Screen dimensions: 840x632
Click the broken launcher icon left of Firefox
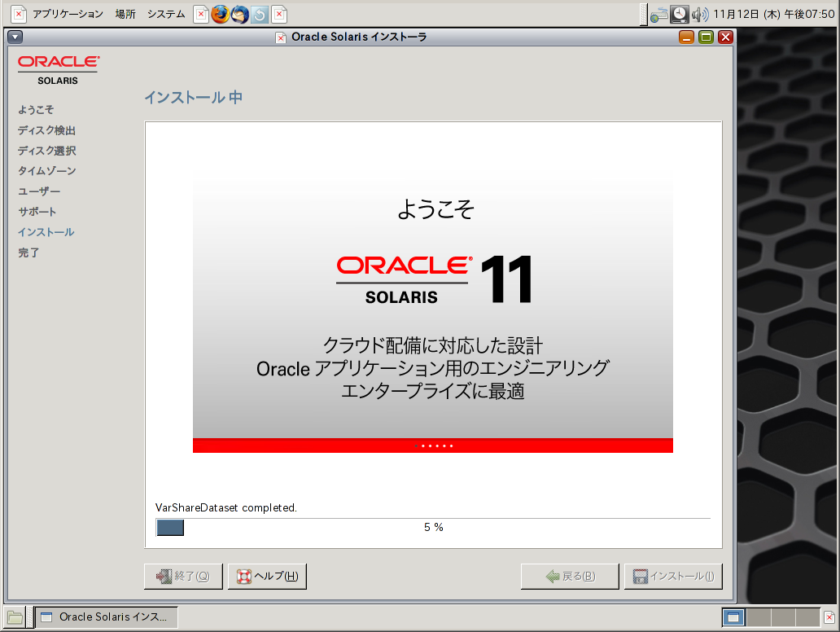(x=201, y=14)
